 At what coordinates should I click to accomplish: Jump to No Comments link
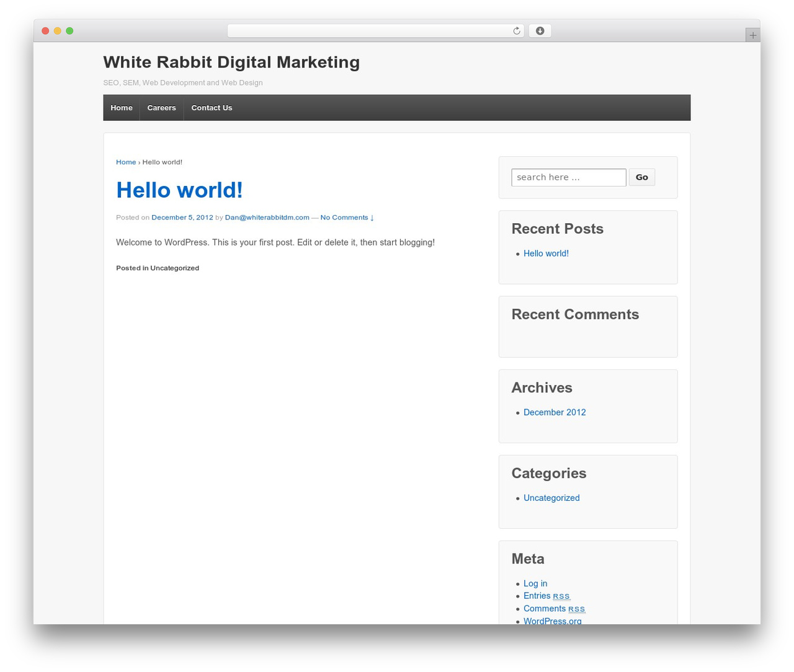coord(347,218)
